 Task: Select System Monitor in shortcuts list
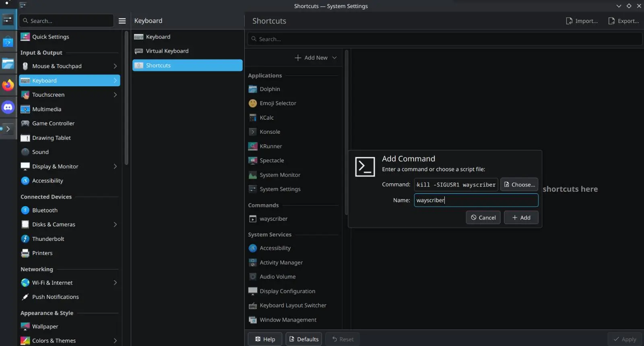(293, 175)
